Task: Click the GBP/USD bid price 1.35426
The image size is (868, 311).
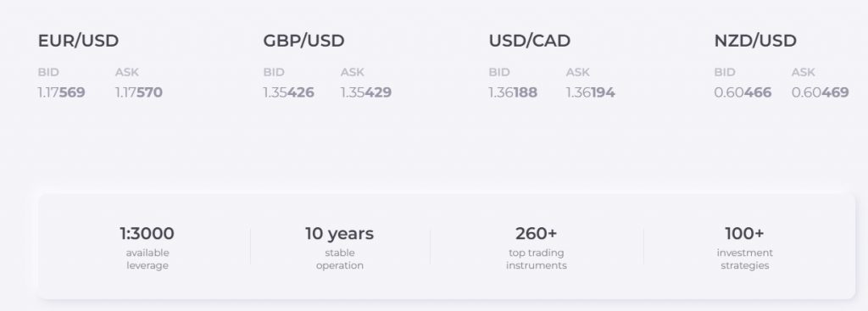Action: pyautogui.click(x=288, y=92)
